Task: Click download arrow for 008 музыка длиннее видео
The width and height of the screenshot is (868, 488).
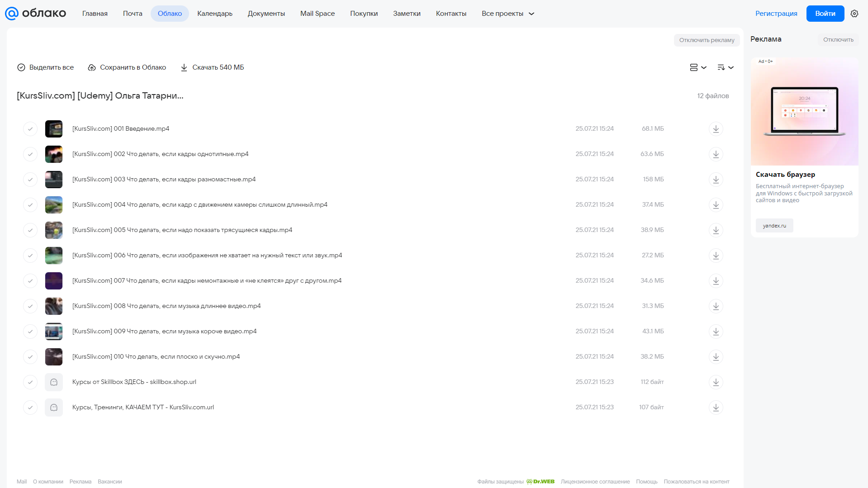Action: click(716, 306)
